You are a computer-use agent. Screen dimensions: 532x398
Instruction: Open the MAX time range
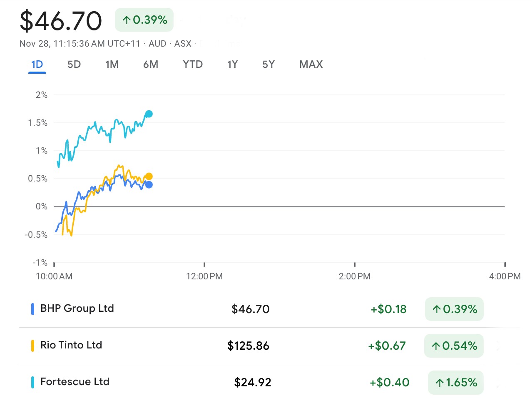[x=311, y=65]
